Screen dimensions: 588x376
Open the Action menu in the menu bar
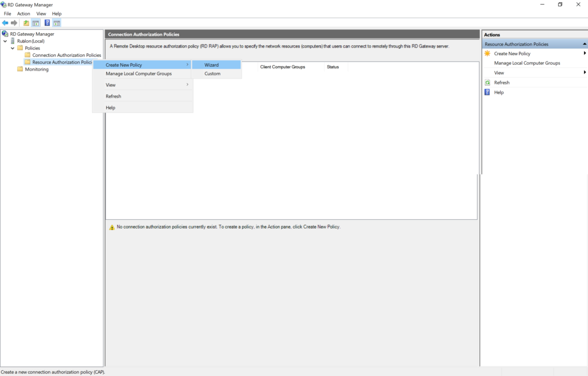click(x=23, y=13)
